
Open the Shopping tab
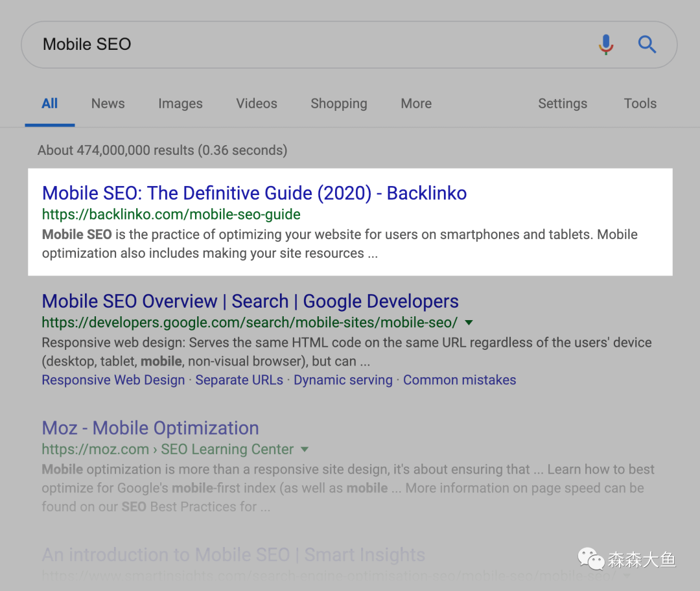338,104
